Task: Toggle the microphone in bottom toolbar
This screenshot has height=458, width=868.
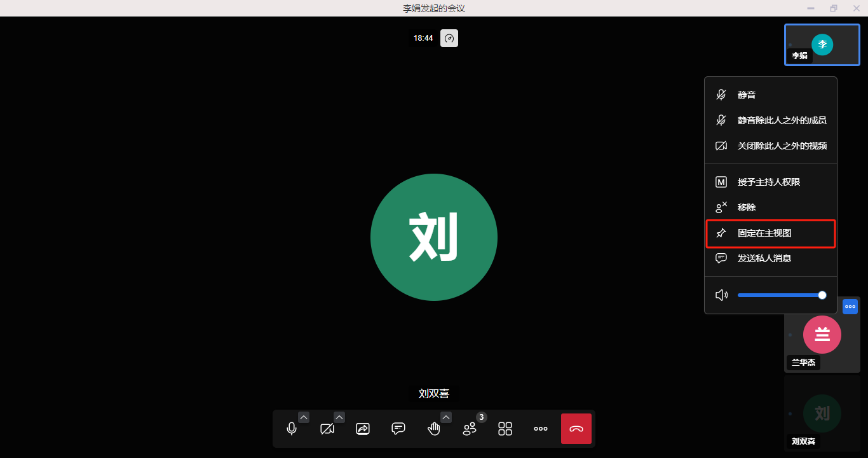Action: coord(292,429)
